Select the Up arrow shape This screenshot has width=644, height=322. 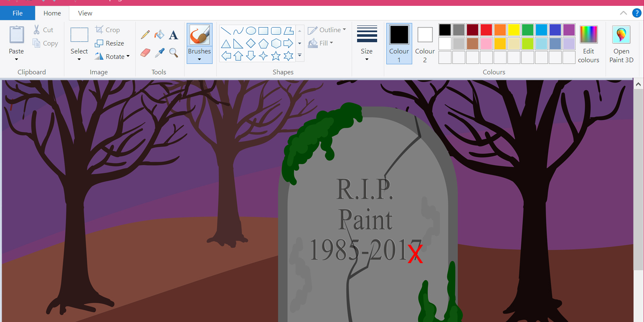(238, 56)
